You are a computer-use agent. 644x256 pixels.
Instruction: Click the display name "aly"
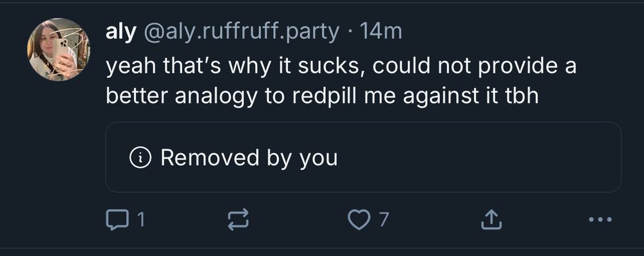[x=120, y=32]
